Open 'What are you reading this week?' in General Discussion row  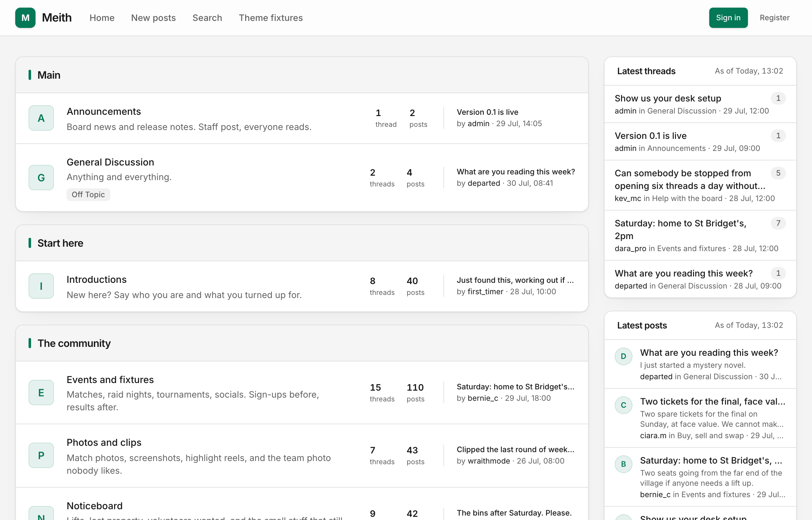(516, 172)
